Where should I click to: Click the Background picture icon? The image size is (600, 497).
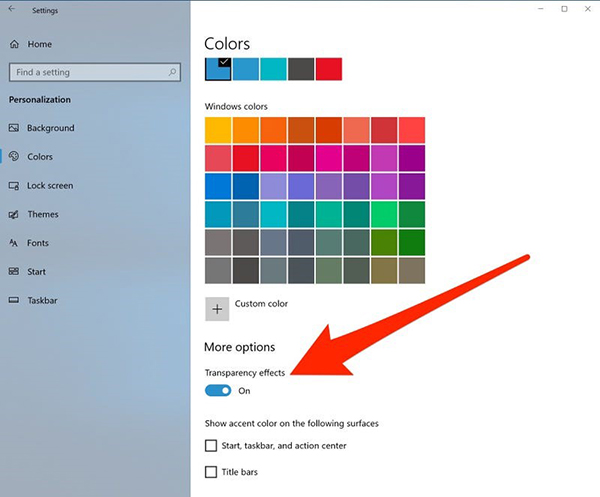click(x=14, y=128)
